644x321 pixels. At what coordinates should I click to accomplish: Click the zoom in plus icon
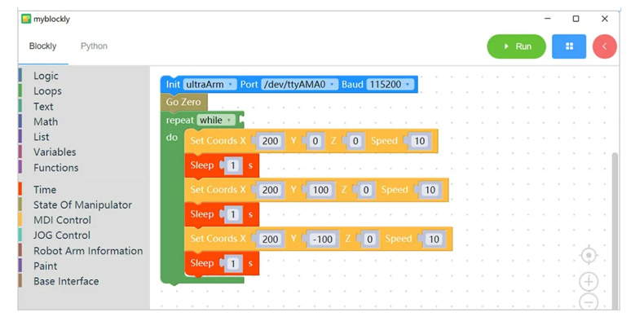click(589, 282)
